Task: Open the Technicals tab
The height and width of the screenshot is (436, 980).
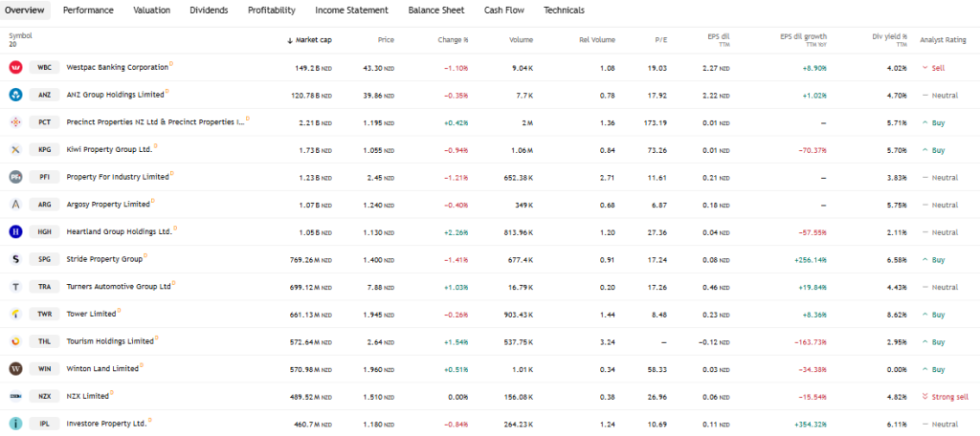Action: pos(564,10)
